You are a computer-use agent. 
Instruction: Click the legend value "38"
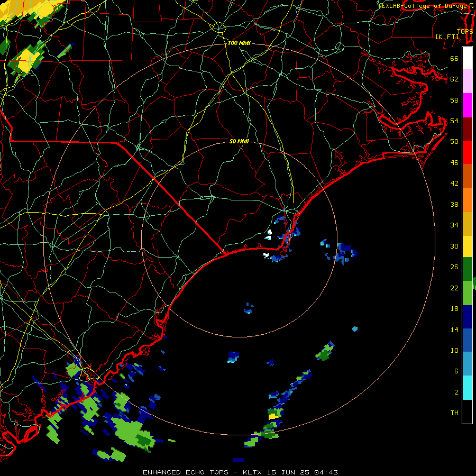point(454,205)
